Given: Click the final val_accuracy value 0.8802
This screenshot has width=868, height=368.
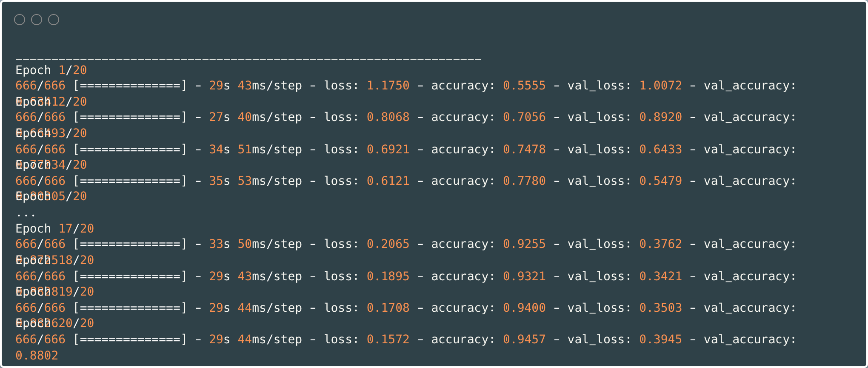Looking at the screenshot, I should click(37, 356).
